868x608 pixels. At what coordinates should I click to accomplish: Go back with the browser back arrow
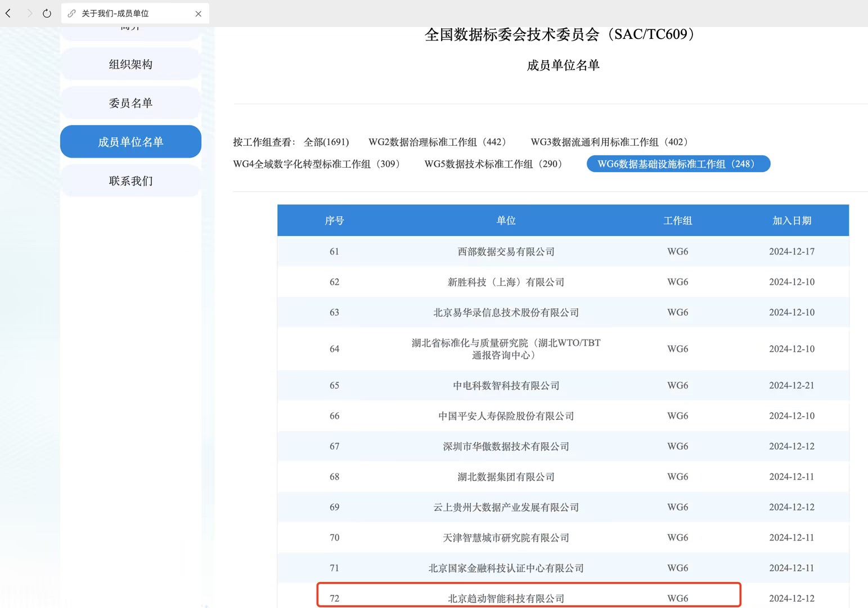click(x=8, y=13)
